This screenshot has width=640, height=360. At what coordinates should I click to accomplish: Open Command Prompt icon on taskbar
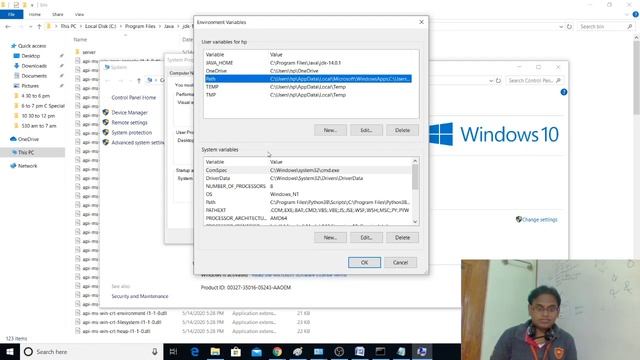coord(380,351)
